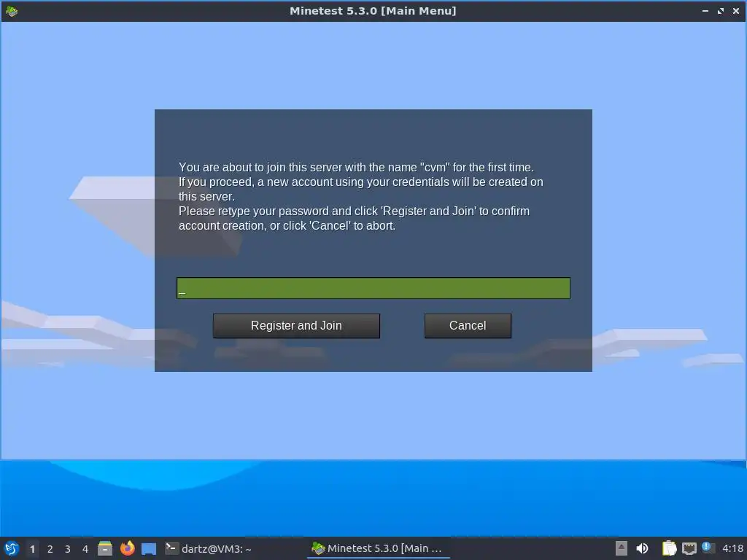747x560 pixels.
Task: Open the clipboard manager tray icon
Action: [x=670, y=548]
